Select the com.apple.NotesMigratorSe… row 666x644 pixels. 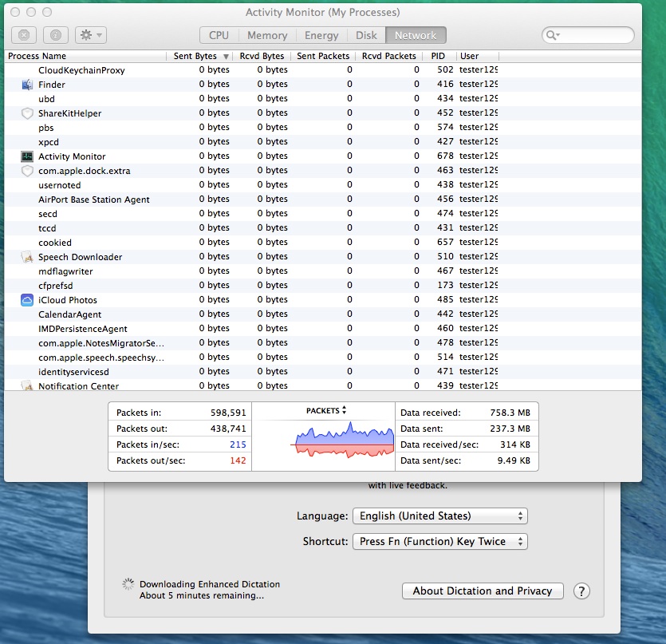(323, 343)
